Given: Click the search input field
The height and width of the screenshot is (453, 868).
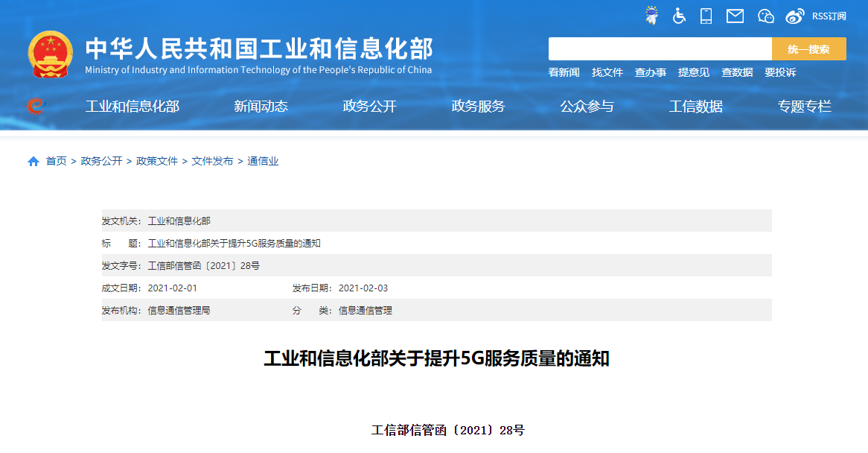Looking at the screenshot, I should click(x=660, y=49).
